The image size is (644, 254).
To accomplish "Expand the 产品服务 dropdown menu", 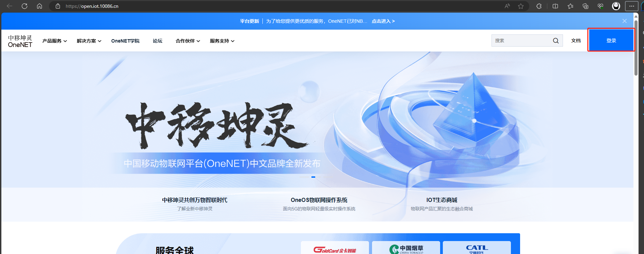I will 54,41.
